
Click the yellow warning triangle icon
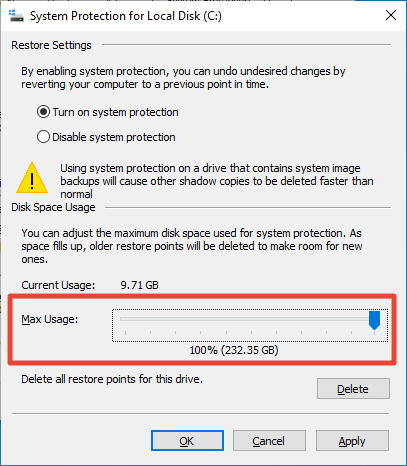[x=32, y=178]
